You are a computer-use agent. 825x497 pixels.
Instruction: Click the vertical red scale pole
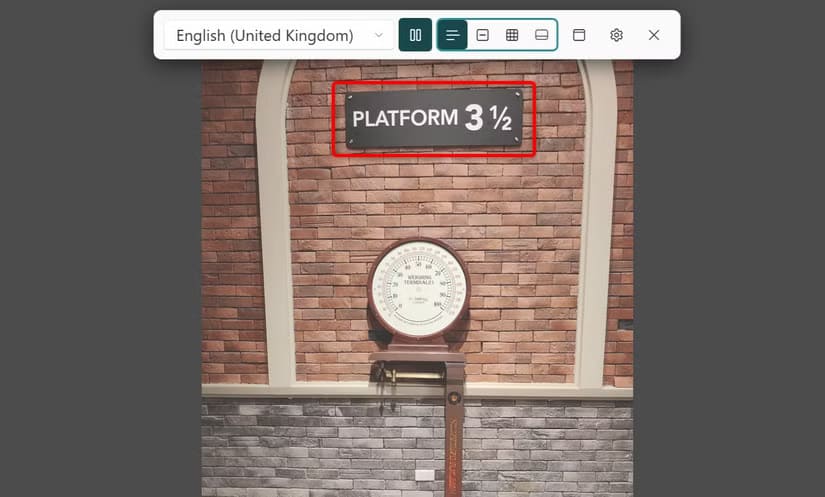(x=454, y=440)
